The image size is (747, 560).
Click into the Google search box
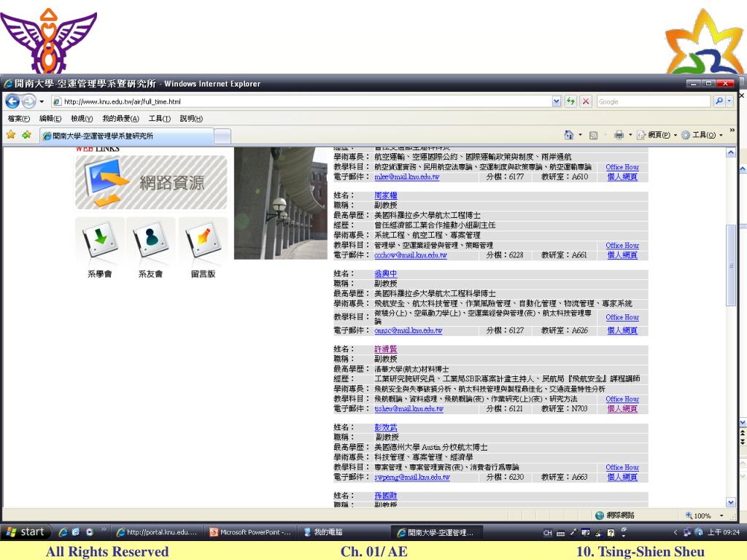pyautogui.click(x=654, y=101)
